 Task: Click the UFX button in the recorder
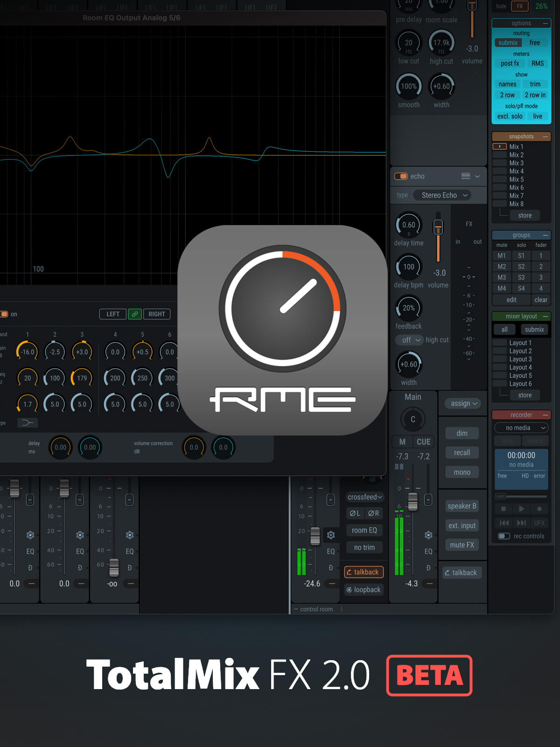[x=539, y=523]
